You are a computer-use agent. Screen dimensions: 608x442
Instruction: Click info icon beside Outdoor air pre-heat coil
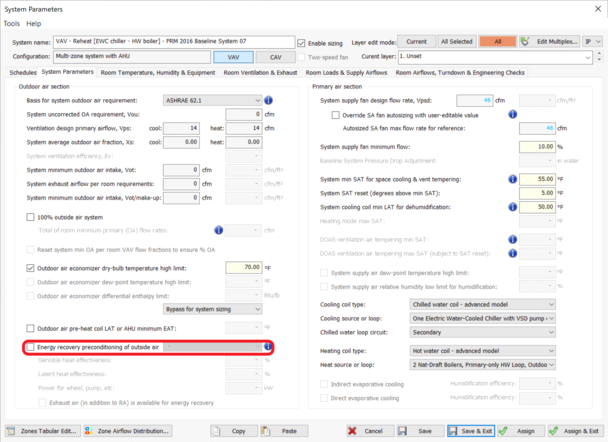(269, 327)
